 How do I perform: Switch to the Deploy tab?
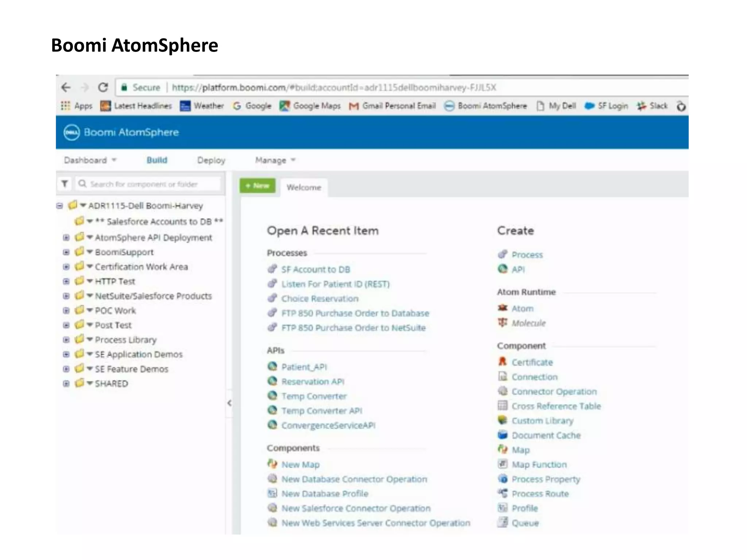coord(211,160)
